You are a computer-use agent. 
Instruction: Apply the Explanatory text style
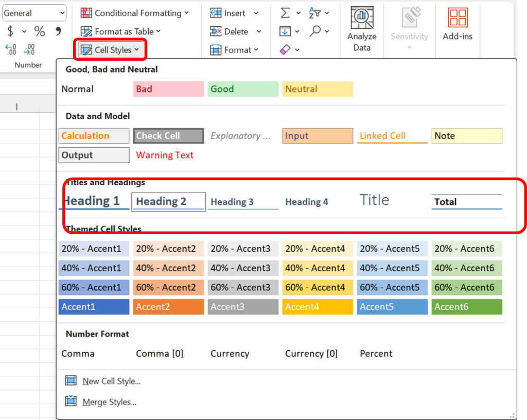coord(243,136)
